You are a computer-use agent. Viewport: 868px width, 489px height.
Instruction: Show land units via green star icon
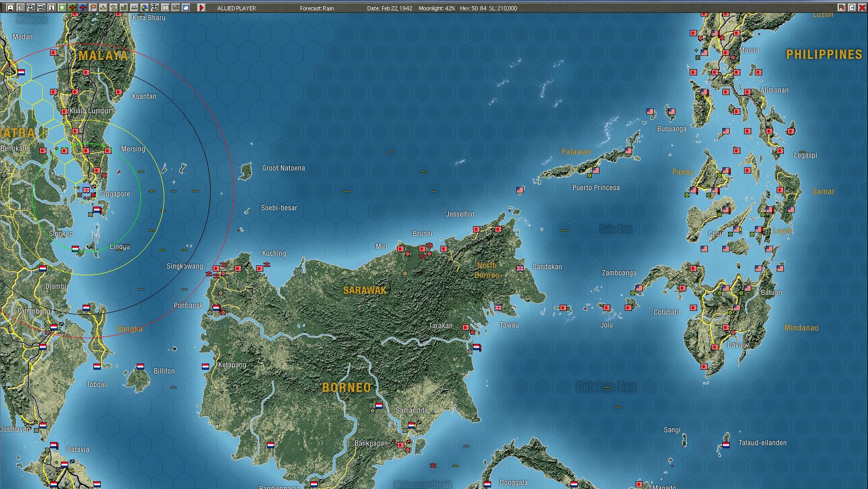(62, 8)
